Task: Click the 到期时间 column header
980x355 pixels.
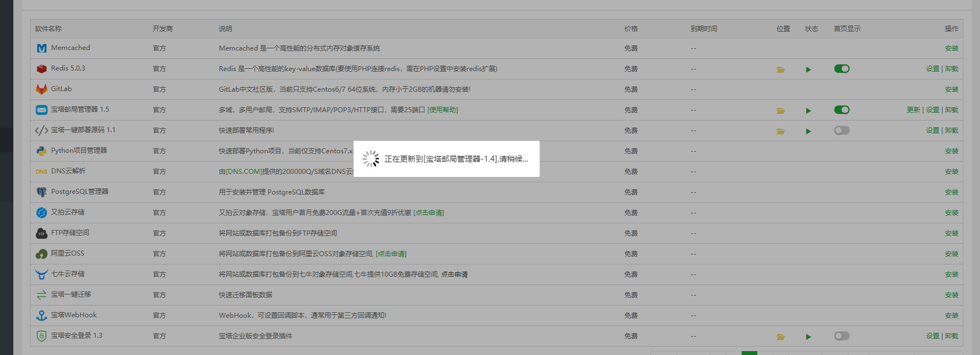Action: point(704,29)
